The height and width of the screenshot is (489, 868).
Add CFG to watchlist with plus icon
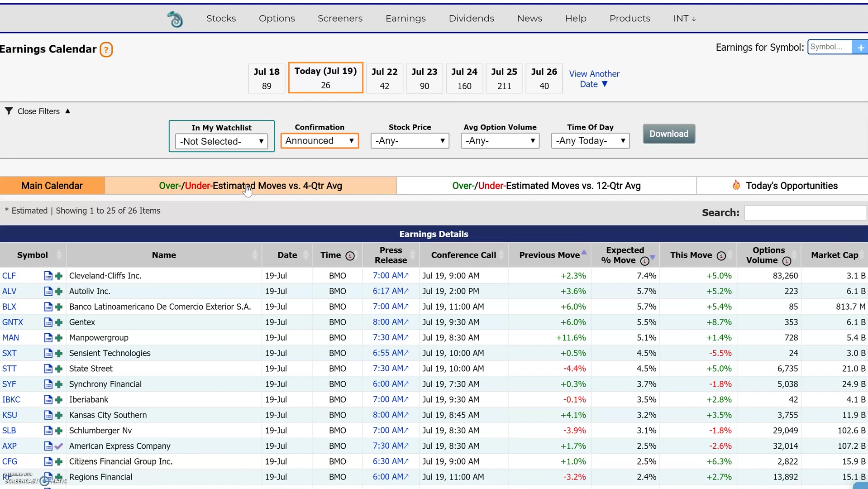[x=59, y=462]
